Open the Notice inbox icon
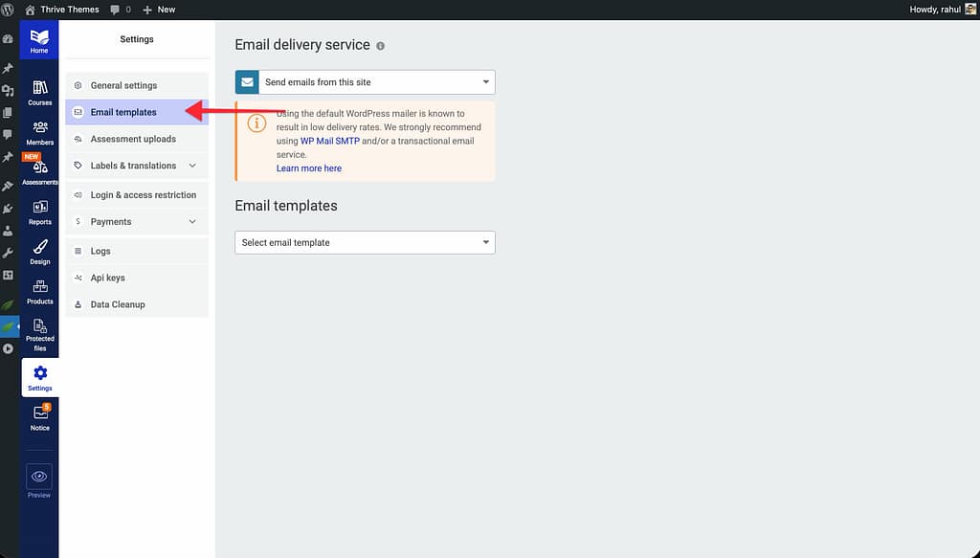980x558 pixels. [x=39, y=417]
